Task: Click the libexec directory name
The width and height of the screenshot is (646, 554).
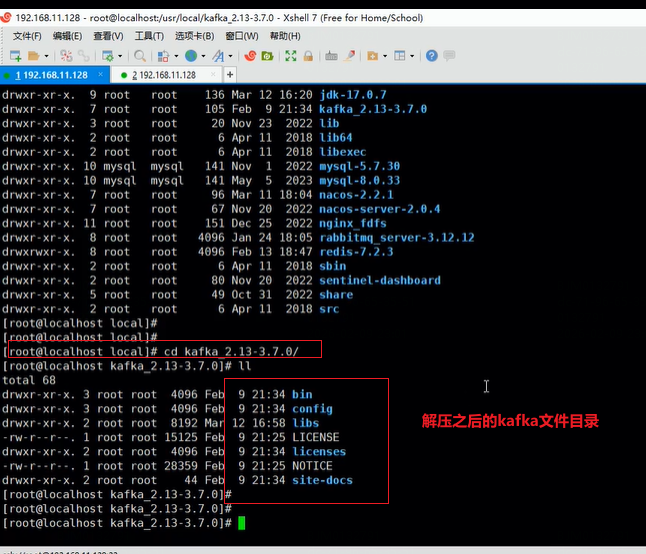Action: click(342, 152)
